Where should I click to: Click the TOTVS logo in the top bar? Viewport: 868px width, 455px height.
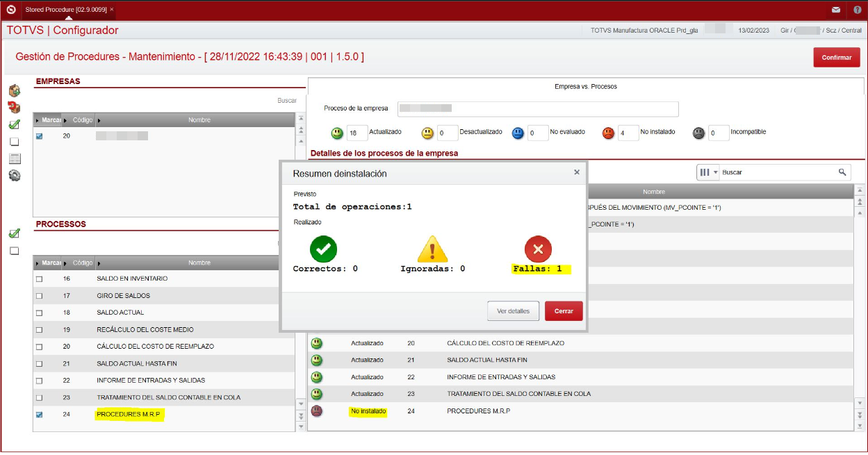[x=10, y=10]
